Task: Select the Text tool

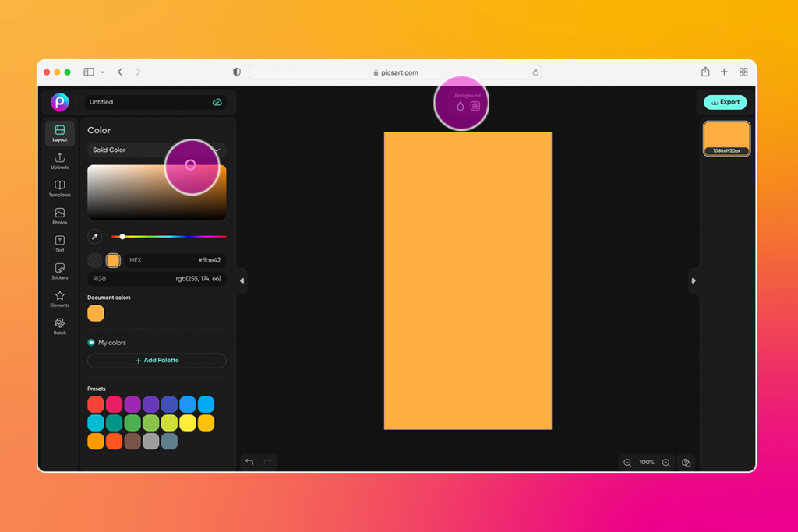Action: (x=59, y=243)
